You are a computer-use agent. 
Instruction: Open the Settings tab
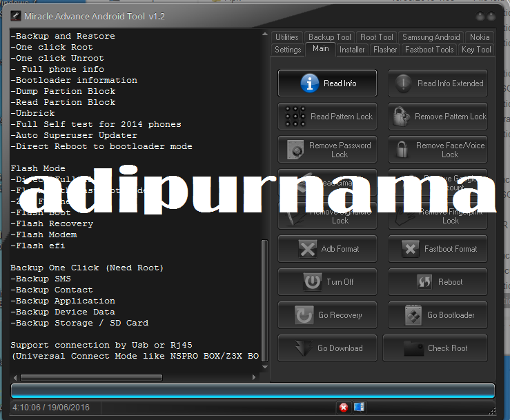point(288,50)
